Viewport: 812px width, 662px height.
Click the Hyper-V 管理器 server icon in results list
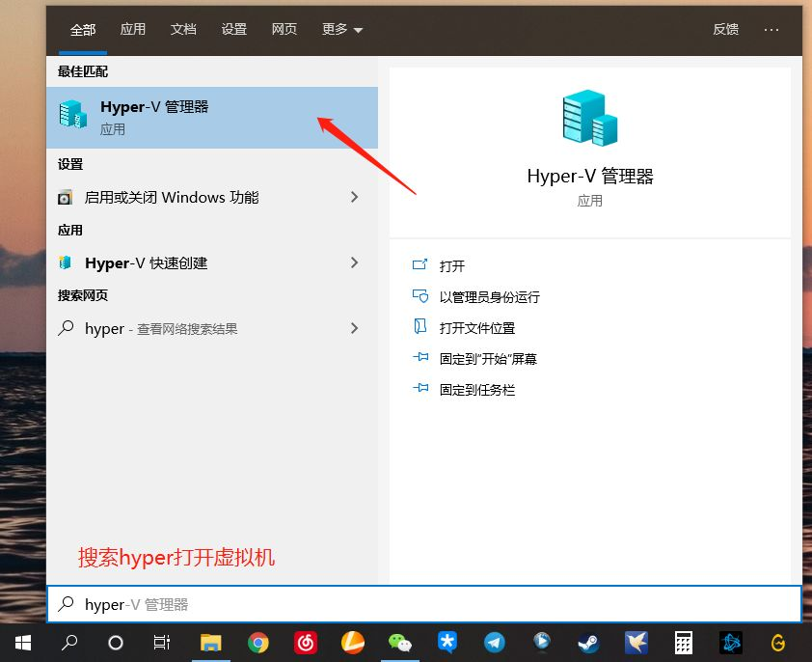[x=73, y=114]
